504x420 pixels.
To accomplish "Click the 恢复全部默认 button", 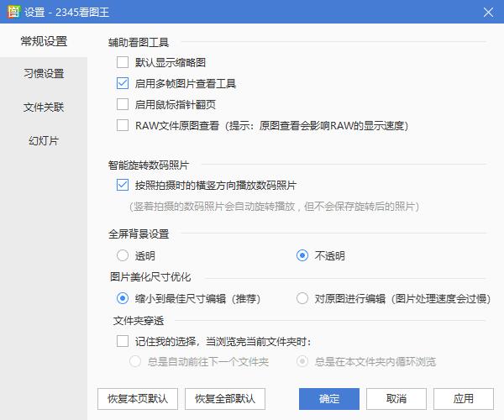I will click(225, 399).
